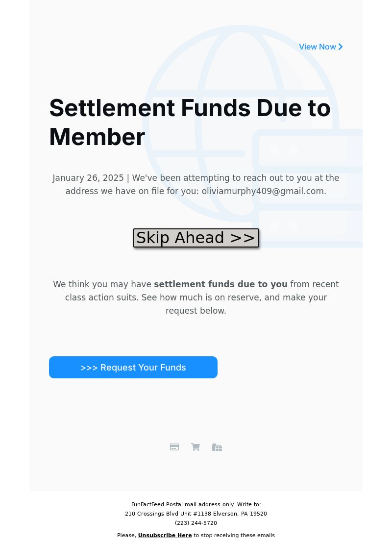The width and height of the screenshot is (392, 544).
Task: Hit the Skip Ahead >> button
Action: 196,238
